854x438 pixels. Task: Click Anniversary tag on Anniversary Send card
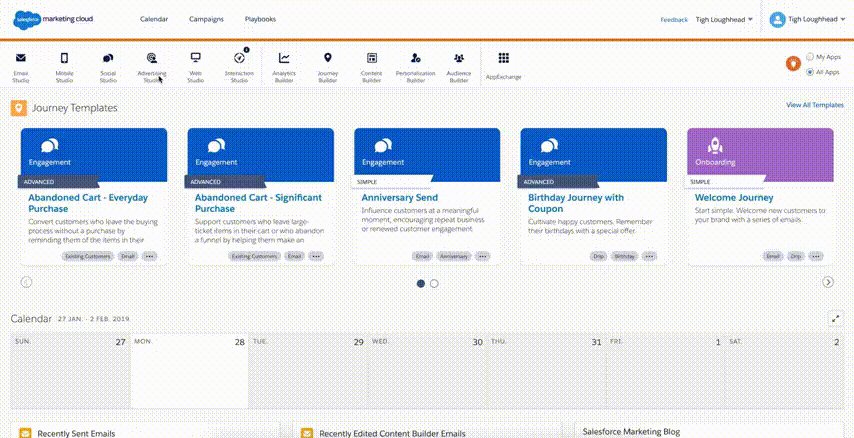coord(454,256)
